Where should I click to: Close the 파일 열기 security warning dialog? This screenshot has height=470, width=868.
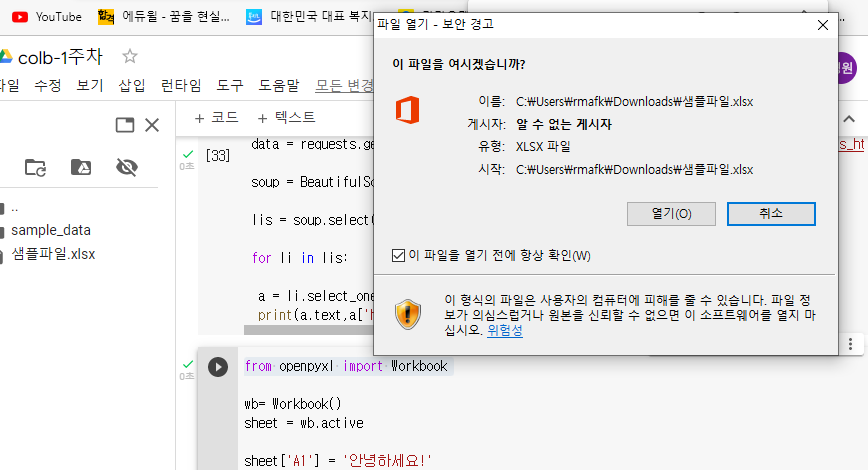[x=823, y=25]
